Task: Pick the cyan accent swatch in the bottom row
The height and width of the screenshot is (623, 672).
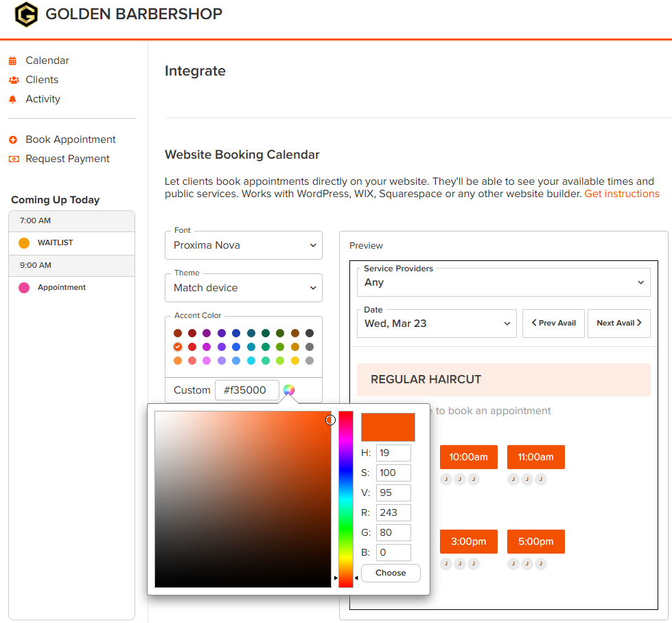Action: tap(251, 361)
